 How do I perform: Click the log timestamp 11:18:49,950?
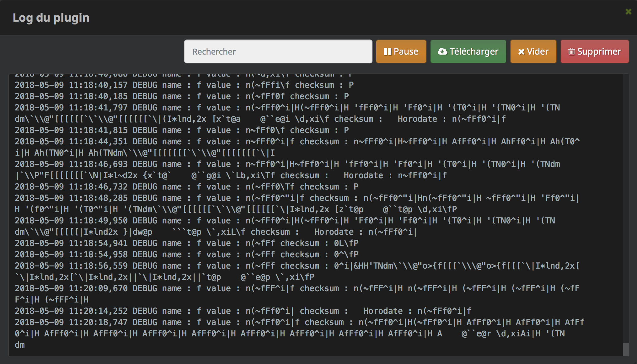(x=98, y=221)
